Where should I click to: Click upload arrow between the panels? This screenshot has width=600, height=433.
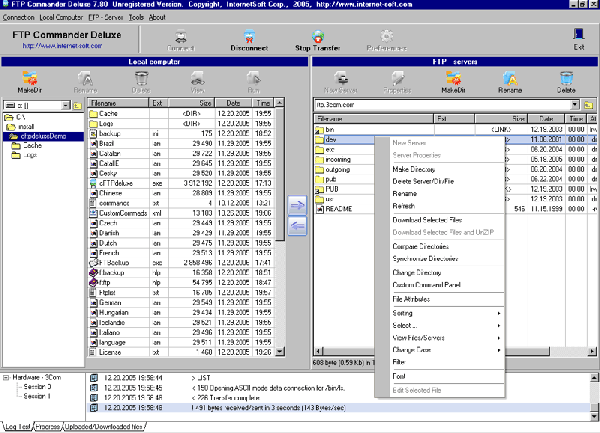pyautogui.click(x=296, y=205)
